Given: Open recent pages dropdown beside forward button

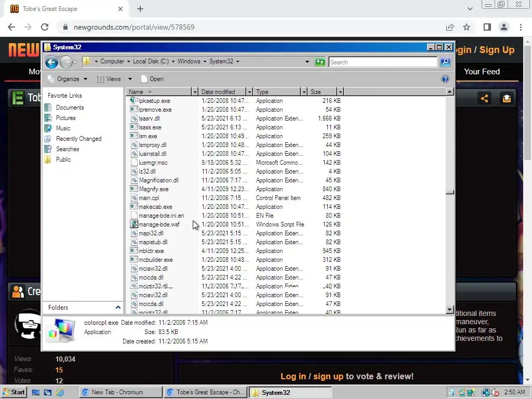Looking at the screenshot, I should pos(75,62).
